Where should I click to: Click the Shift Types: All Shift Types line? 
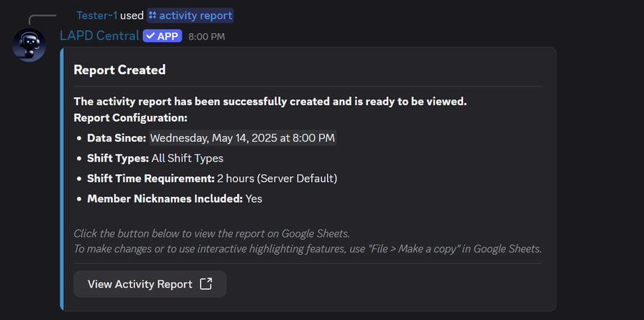[155, 158]
